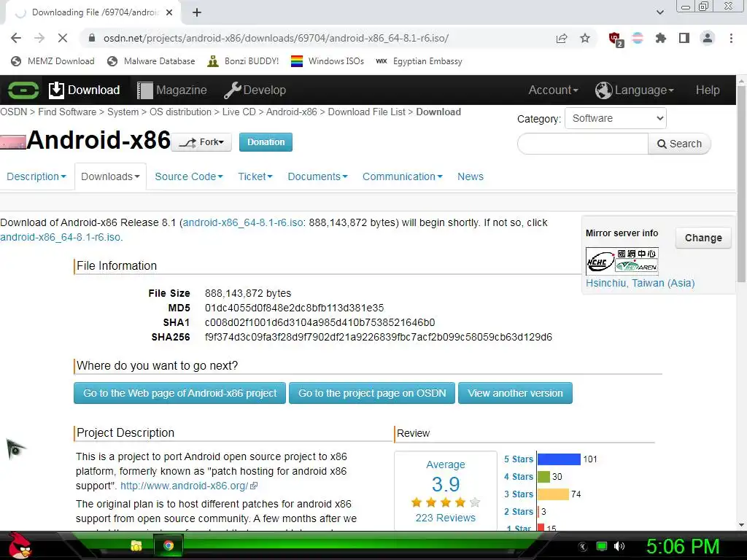Open the Bonzi BUDDY! bookmark
Viewport: 747px width, 560px height.
coord(243,61)
